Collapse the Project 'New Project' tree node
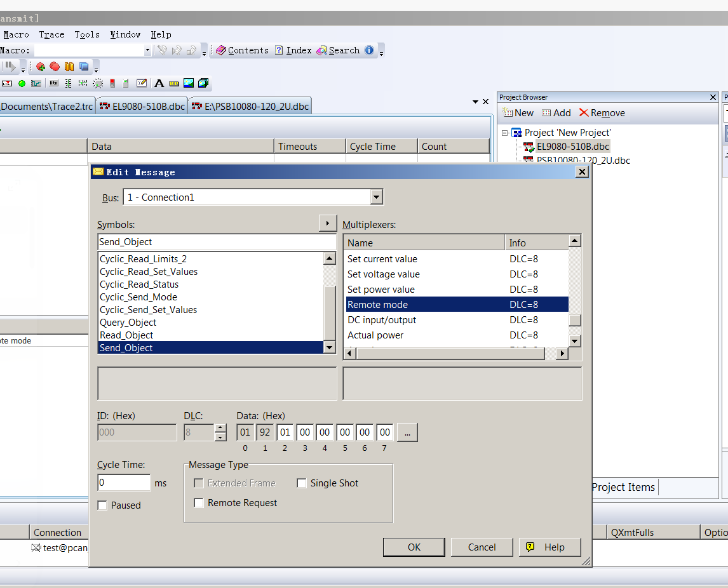 click(x=505, y=133)
